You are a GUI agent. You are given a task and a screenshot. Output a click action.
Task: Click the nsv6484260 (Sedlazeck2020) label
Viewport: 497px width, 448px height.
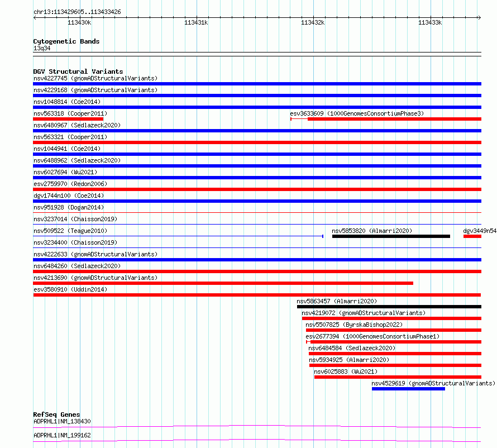click(x=77, y=266)
